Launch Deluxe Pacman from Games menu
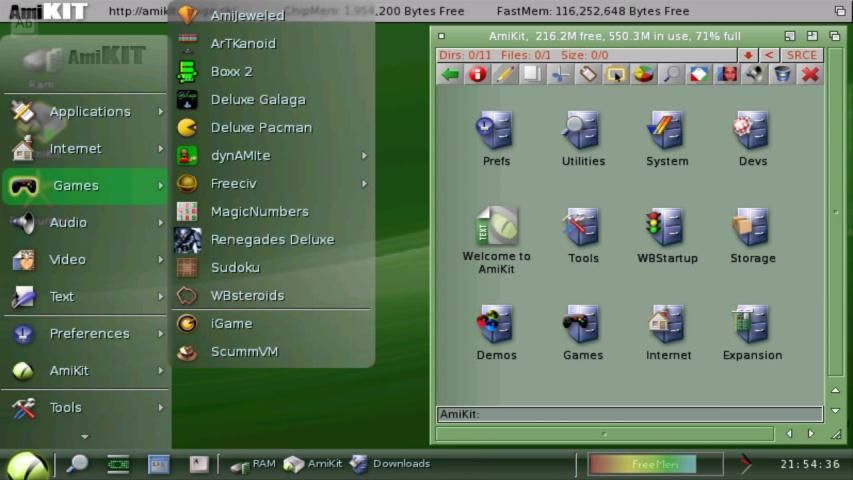Screen dimensions: 853x480 pyautogui.click(x=260, y=128)
